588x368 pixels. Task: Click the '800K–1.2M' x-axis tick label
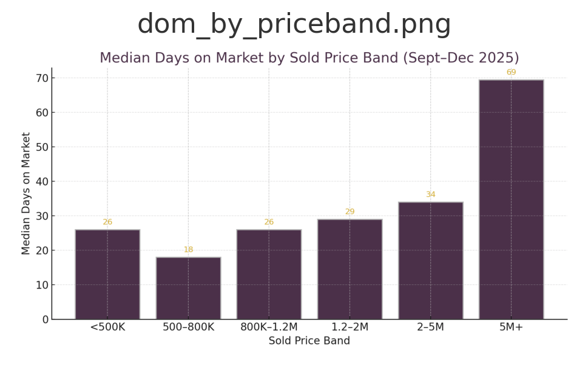coord(269,327)
